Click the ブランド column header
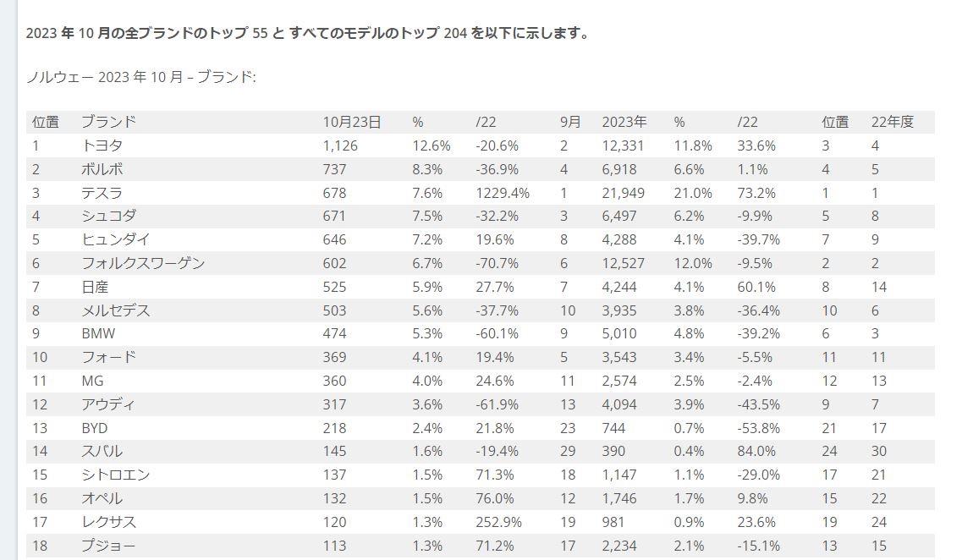Screen dimensions: 973x560 [x=108, y=122]
